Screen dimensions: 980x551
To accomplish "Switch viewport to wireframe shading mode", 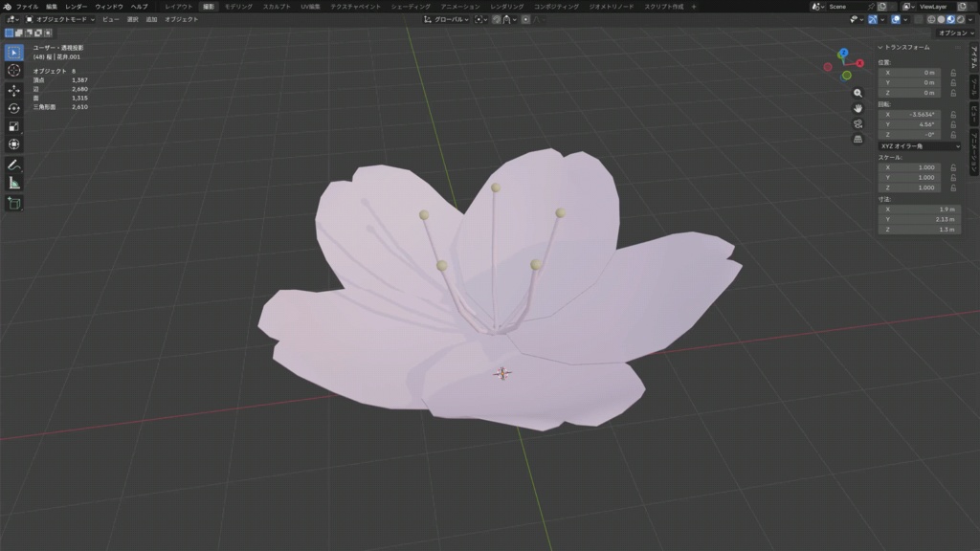I will coord(932,21).
